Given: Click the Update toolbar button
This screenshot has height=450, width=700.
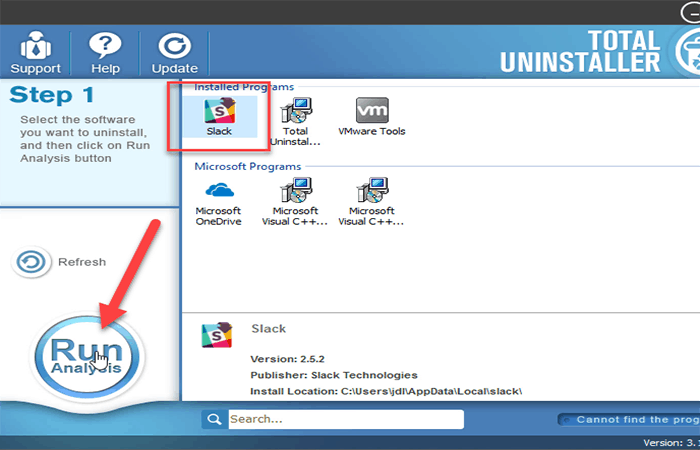Looking at the screenshot, I should (x=175, y=53).
